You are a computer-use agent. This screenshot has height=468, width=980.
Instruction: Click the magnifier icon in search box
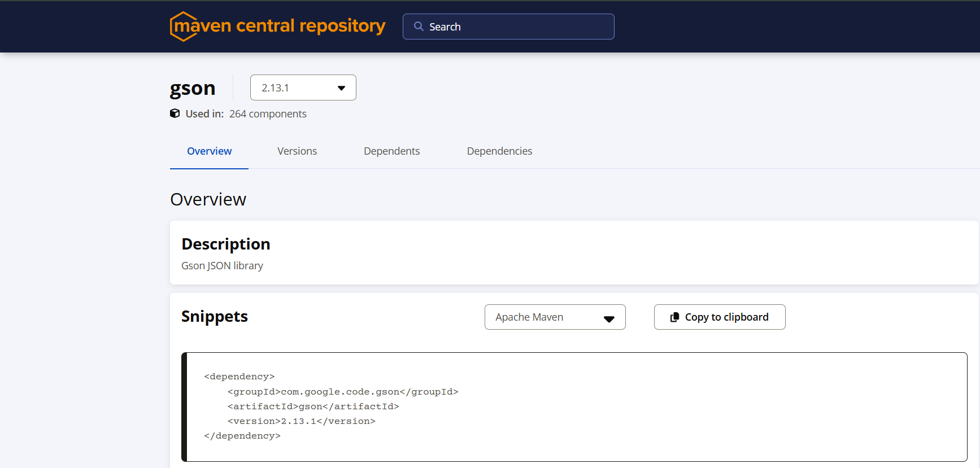(x=419, y=27)
